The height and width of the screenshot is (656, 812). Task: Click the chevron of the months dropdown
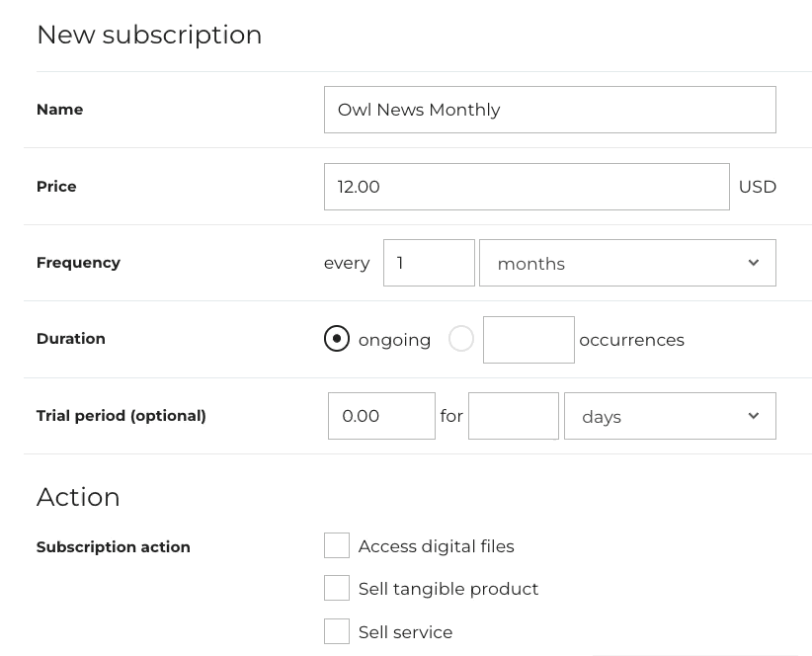click(x=753, y=263)
